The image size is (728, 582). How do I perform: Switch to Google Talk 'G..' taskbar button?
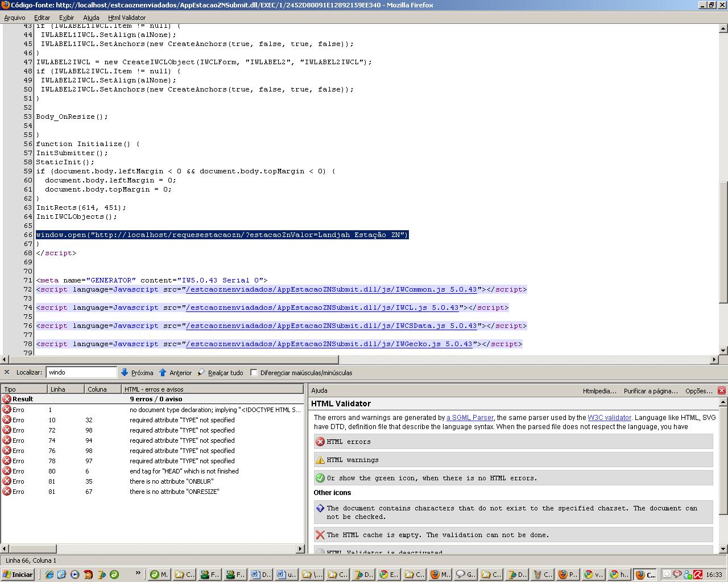(466, 575)
